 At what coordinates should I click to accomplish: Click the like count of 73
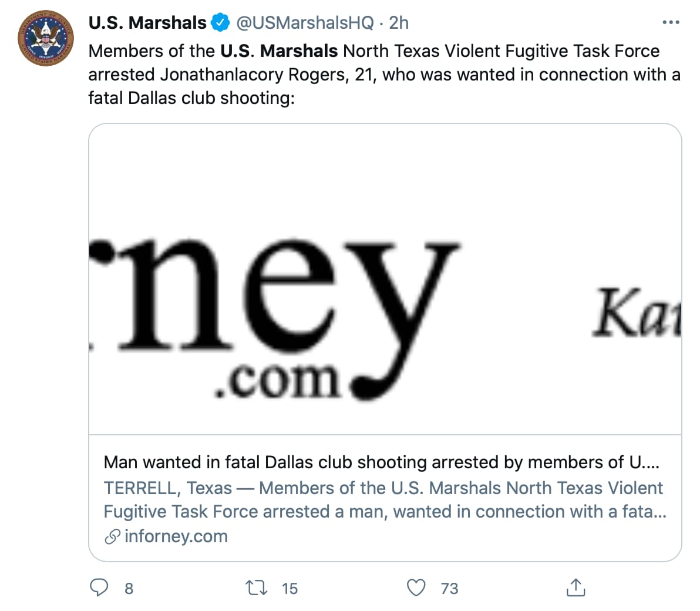point(449,588)
